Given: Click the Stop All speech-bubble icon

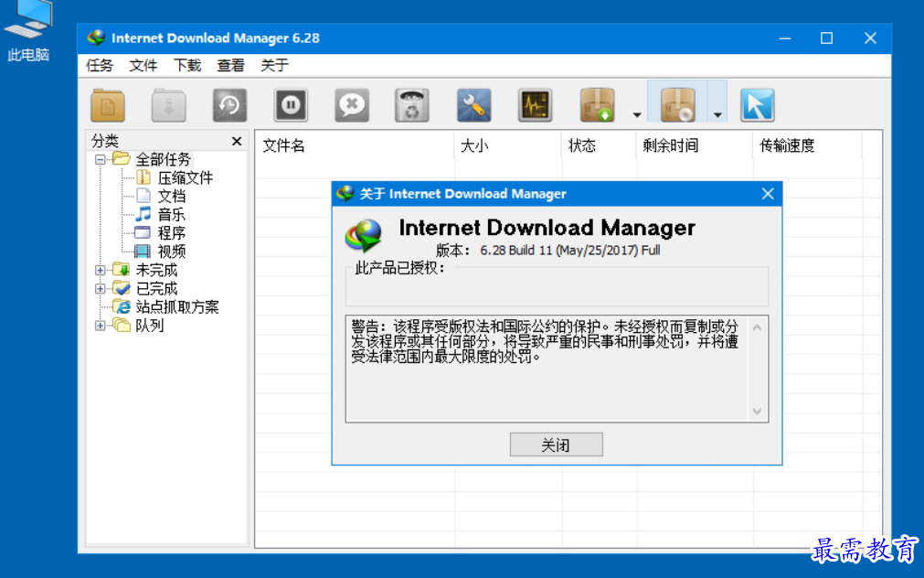Looking at the screenshot, I should (352, 105).
